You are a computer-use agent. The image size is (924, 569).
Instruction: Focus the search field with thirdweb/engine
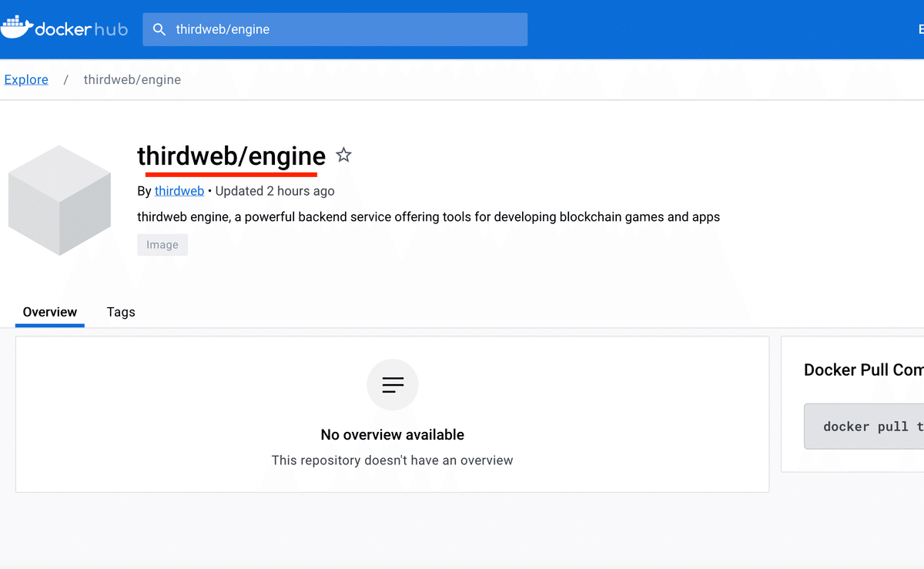click(x=335, y=29)
